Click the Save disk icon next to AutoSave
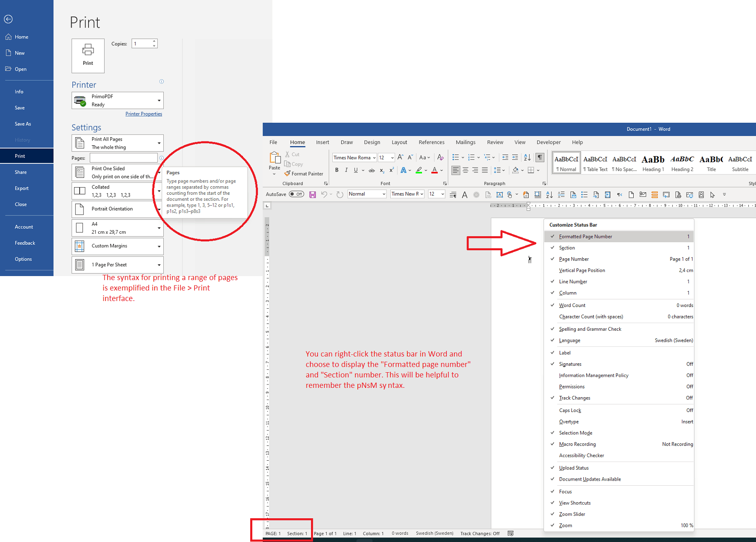This screenshot has width=756, height=542. pos(312,195)
